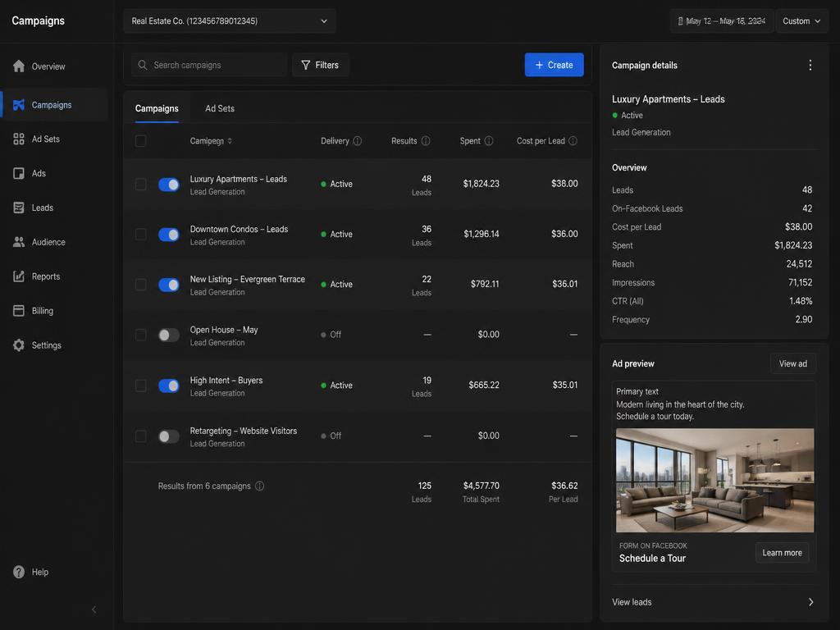Click the Schedule a Tour headline
This screenshot has width=840, height=630.
point(652,558)
